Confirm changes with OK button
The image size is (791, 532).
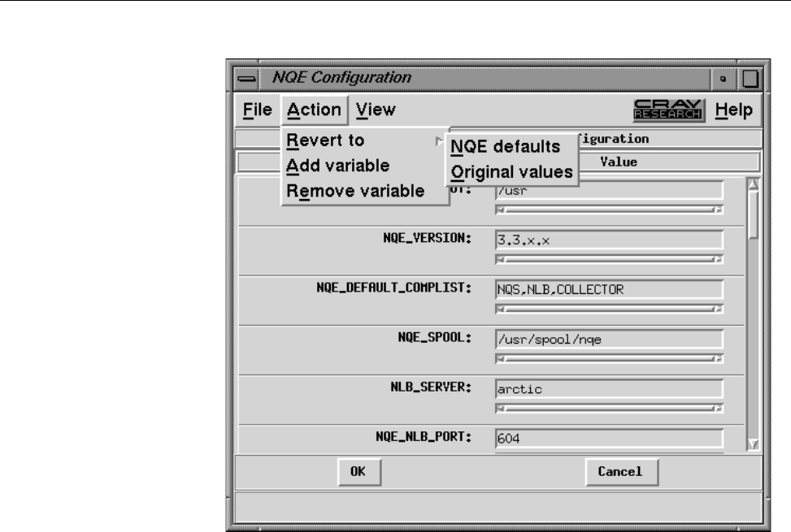pos(359,472)
